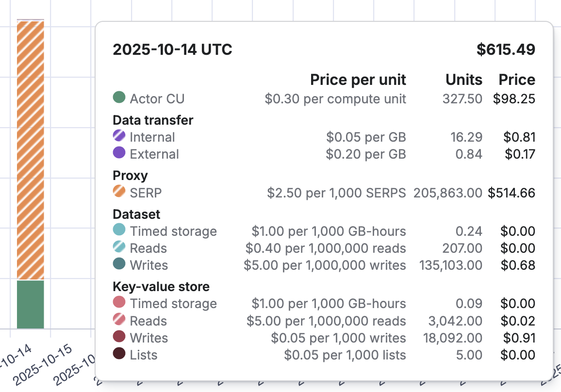Click the solid purple External transfer dot
This screenshot has height=392, width=561.
point(119,153)
